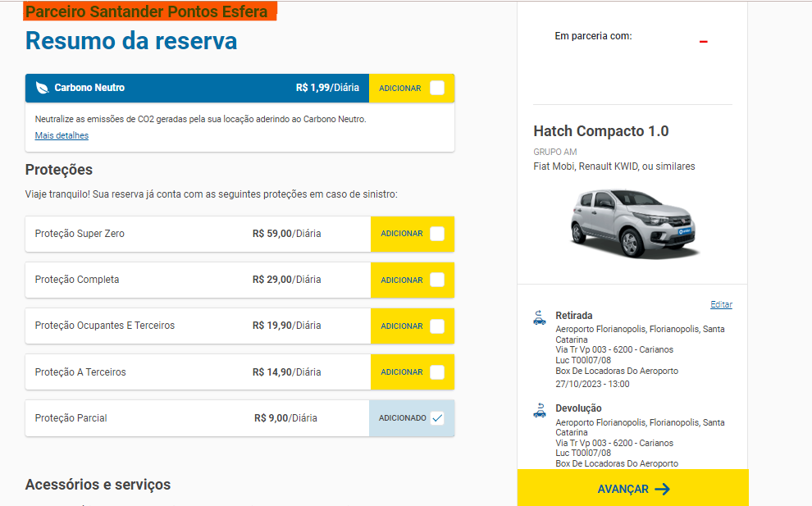
Task: Click the Resumo da reserva heading
Action: [131, 41]
